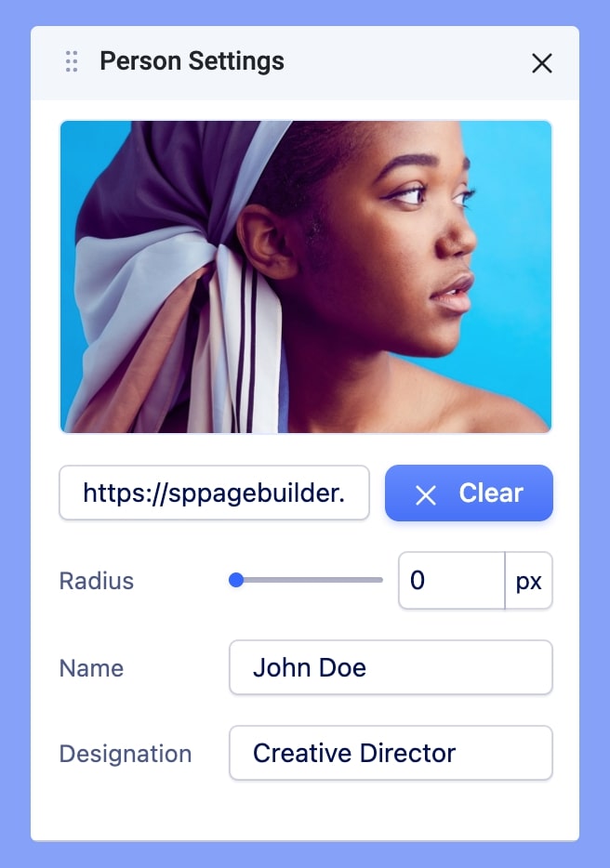610x868 pixels.
Task: Select the person image preview thumbnail
Action: tap(306, 276)
